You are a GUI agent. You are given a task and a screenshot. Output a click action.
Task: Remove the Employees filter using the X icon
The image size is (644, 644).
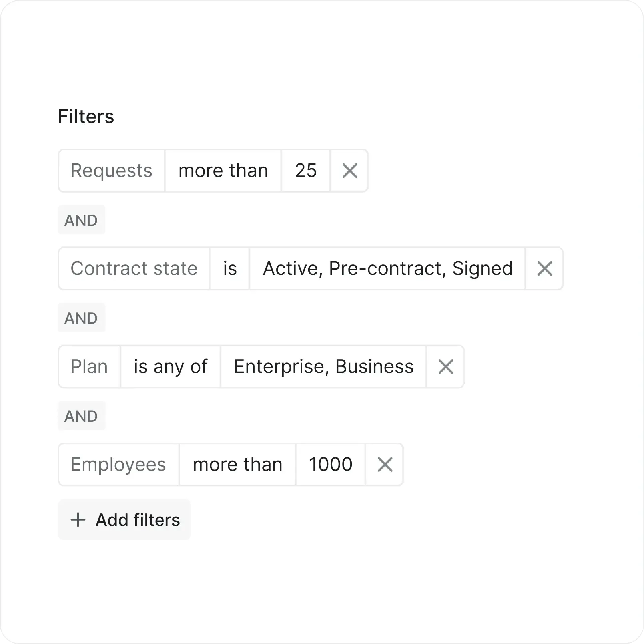pos(385,464)
